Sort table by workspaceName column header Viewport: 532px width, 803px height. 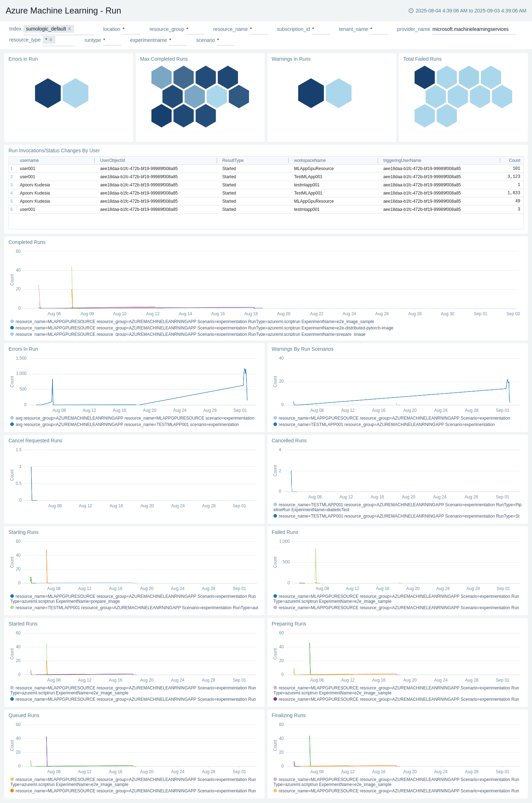click(310, 160)
